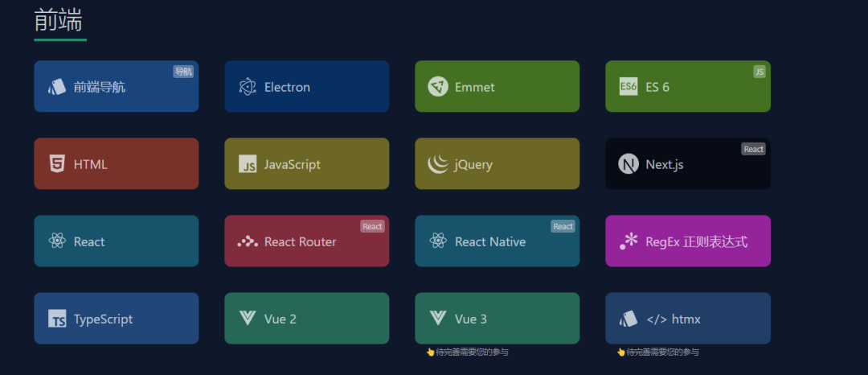Click the TS TypeScript logo icon
This screenshot has height=375, width=868.
57,319
